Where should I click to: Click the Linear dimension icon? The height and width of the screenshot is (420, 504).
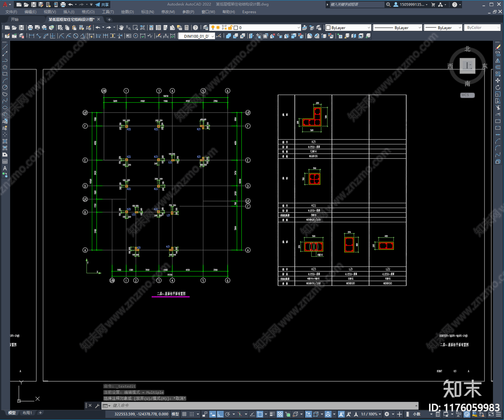click(x=31, y=36)
